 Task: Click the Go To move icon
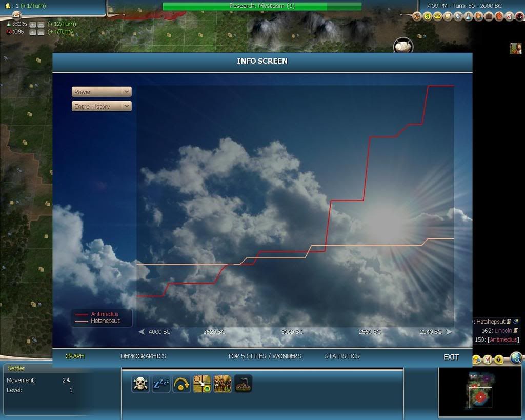click(202, 384)
